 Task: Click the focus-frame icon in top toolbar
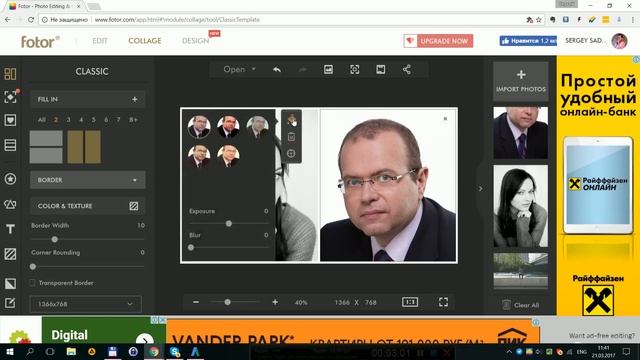[355, 69]
